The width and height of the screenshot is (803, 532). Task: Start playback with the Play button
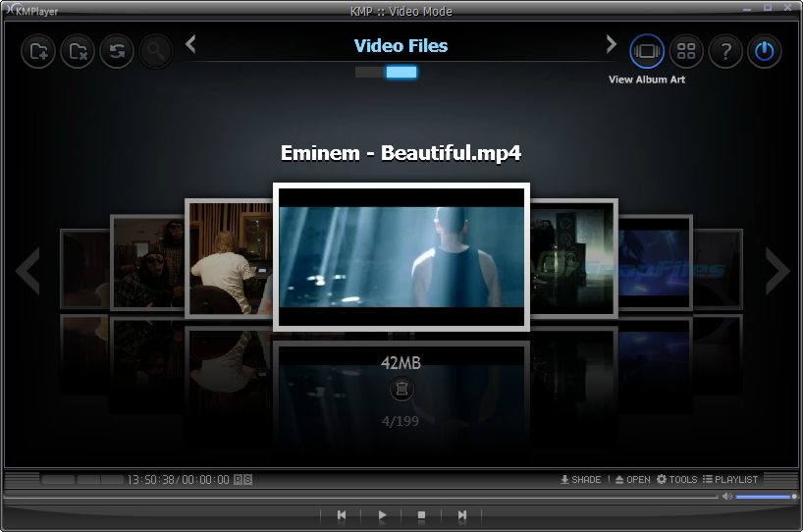(x=382, y=515)
